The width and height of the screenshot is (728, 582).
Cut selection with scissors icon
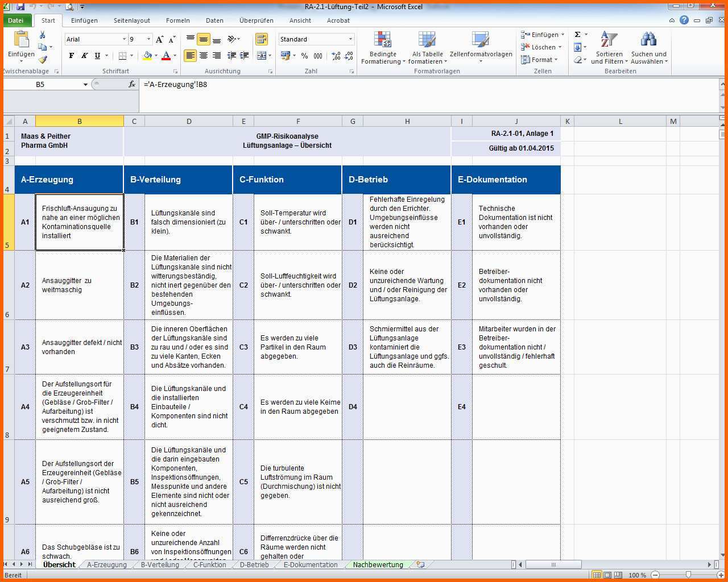pyautogui.click(x=43, y=35)
